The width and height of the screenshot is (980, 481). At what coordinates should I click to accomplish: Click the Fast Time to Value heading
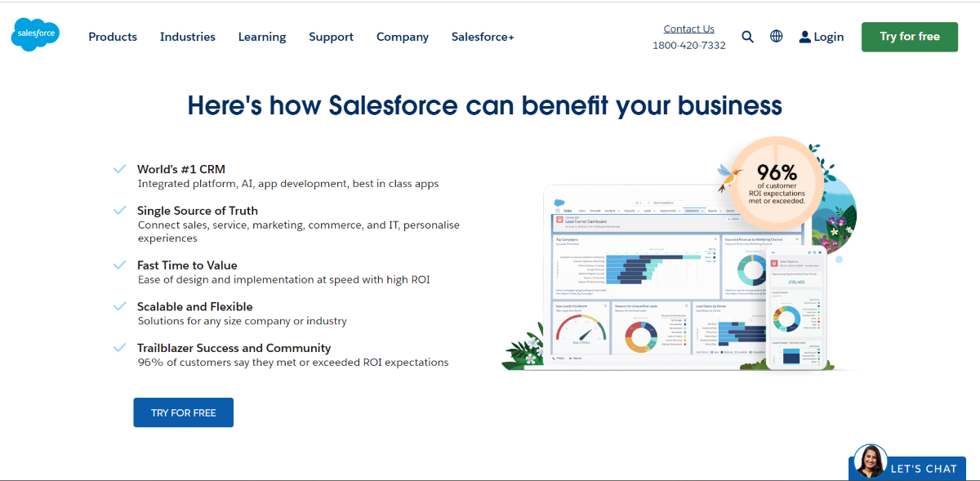tap(187, 265)
